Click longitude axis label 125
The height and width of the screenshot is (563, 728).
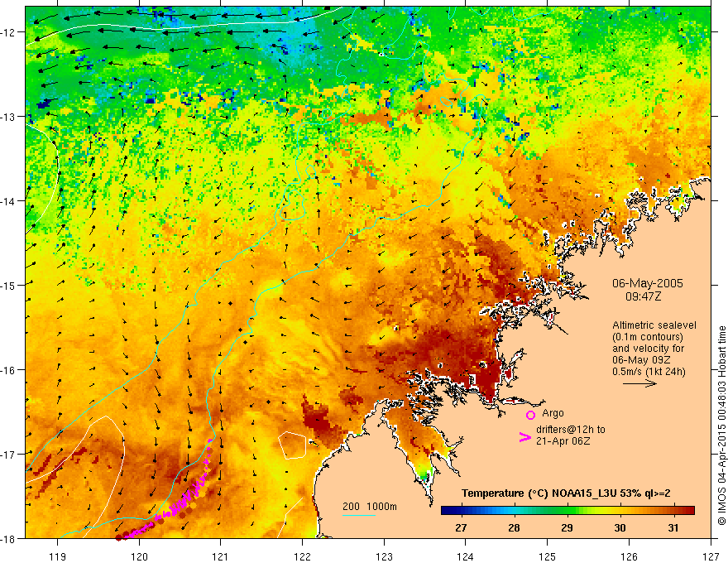pos(548,556)
